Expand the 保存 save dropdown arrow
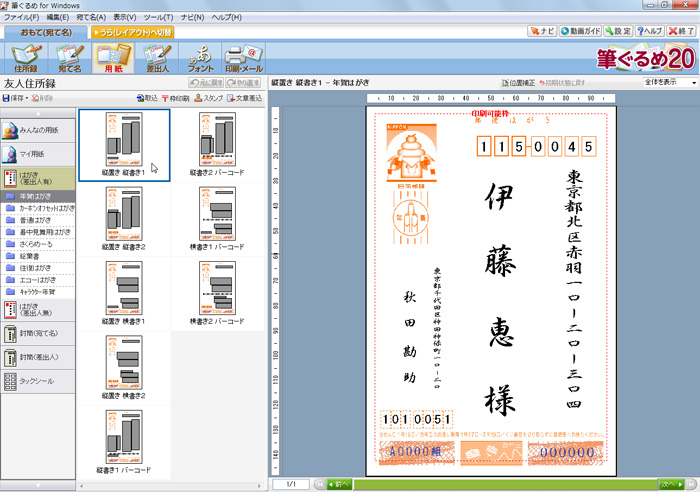Screen dimensions: 700x492 tap(26, 98)
